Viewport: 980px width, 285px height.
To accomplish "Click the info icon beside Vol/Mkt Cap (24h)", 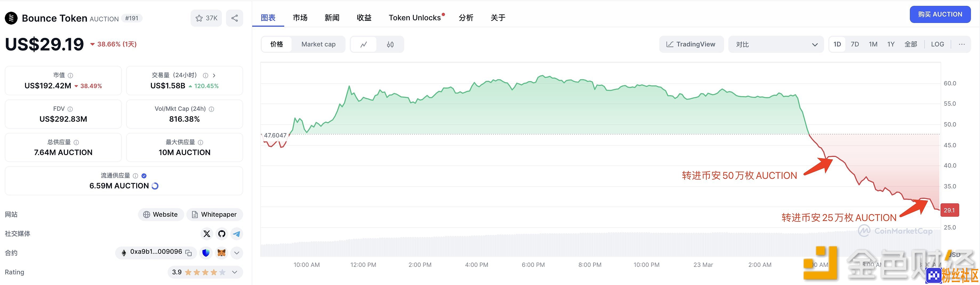I will pos(211,109).
